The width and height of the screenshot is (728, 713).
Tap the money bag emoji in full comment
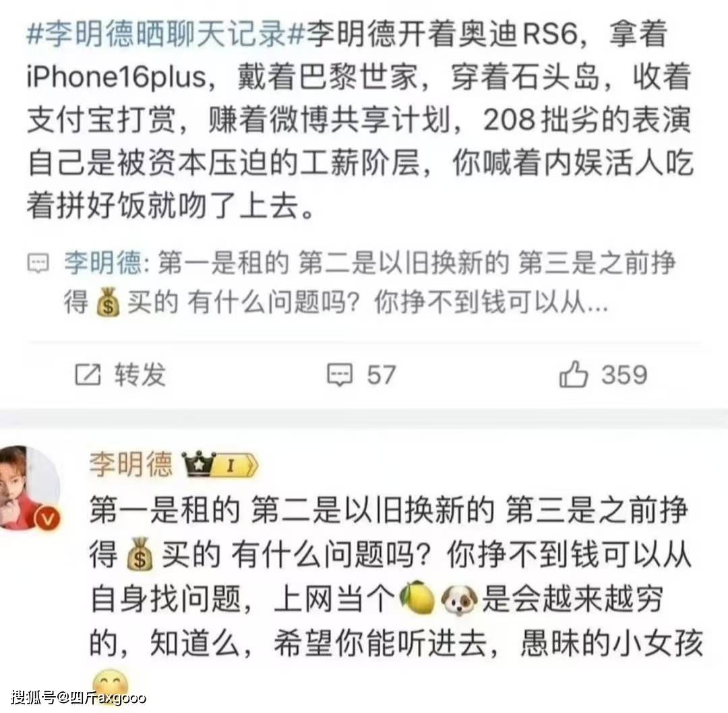point(140,554)
